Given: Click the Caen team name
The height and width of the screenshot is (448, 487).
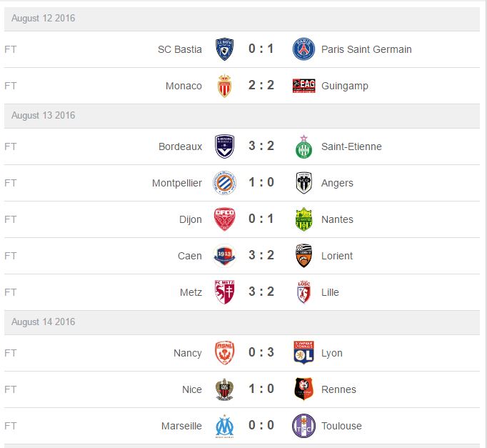Looking at the screenshot, I should pos(190,256).
